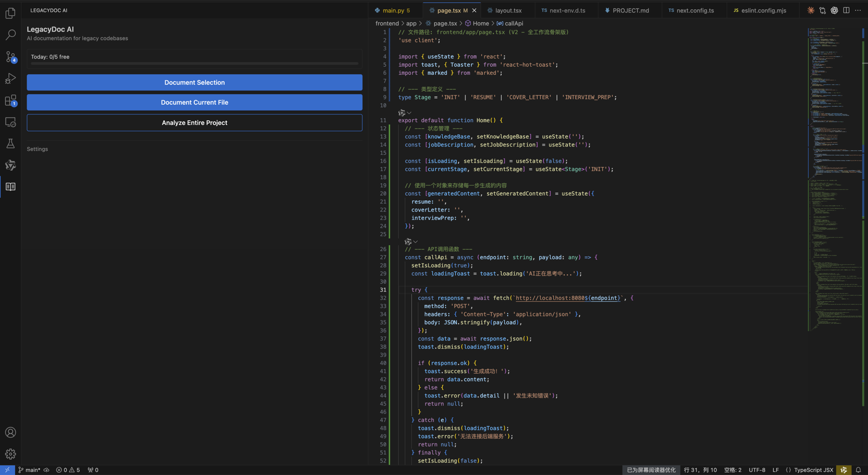Click the app breadcrumb segment
This screenshot has height=475, width=868.
[x=411, y=23]
